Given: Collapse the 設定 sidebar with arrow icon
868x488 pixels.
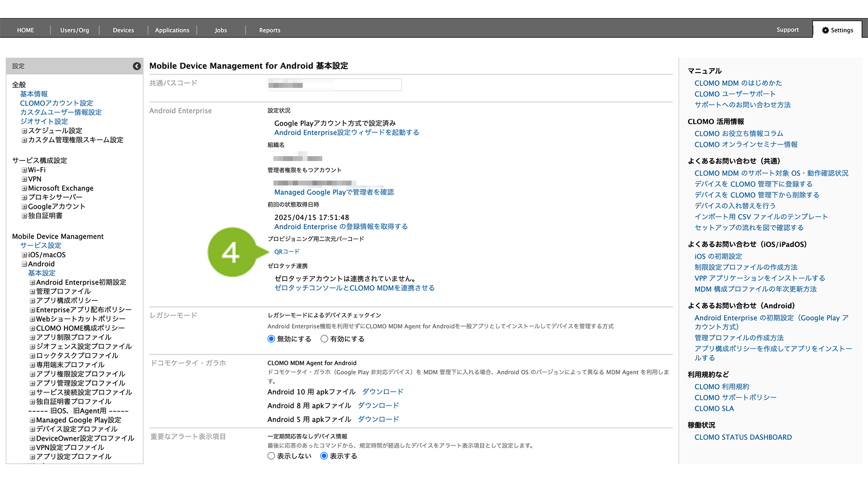Looking at the screenshot, I should click(137, 66).
